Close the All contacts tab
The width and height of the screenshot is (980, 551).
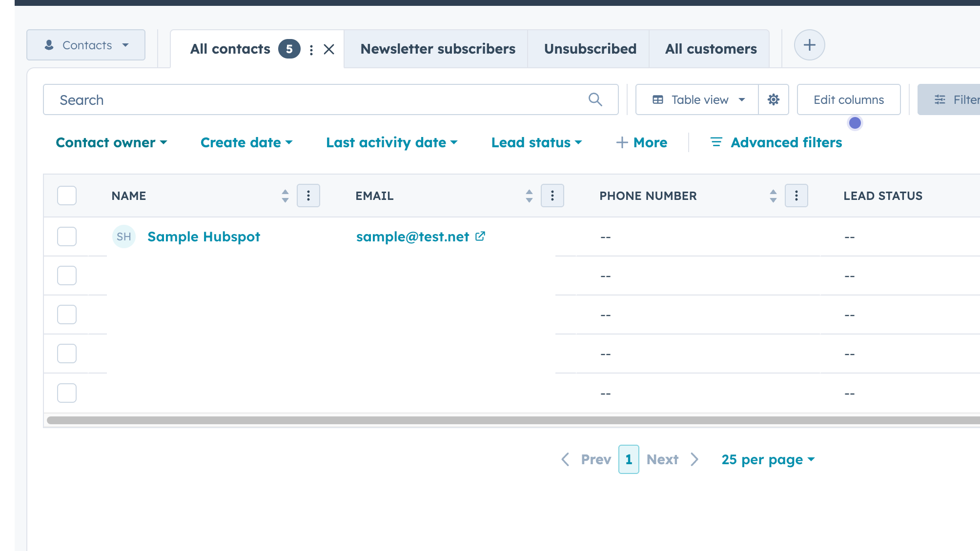click(x=329, y=49)
